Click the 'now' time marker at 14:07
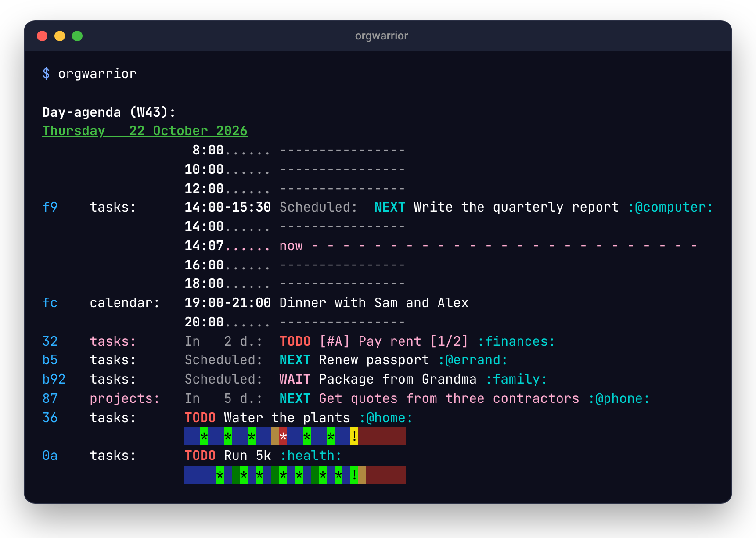Viewport: 756px width, 538px height. point(291,246)
